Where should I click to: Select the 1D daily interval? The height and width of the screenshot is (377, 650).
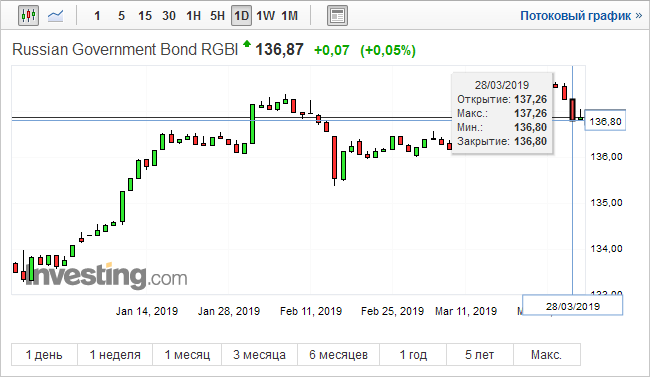coord(241,16)
